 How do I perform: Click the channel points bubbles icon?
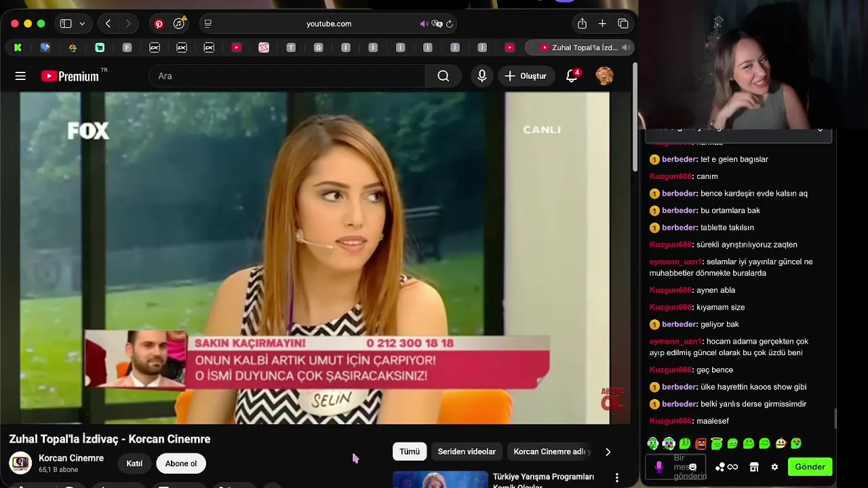[x=720, y=467]
